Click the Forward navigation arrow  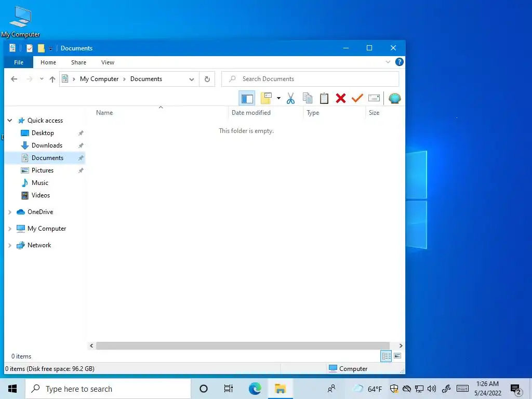[x=30, y=79]
